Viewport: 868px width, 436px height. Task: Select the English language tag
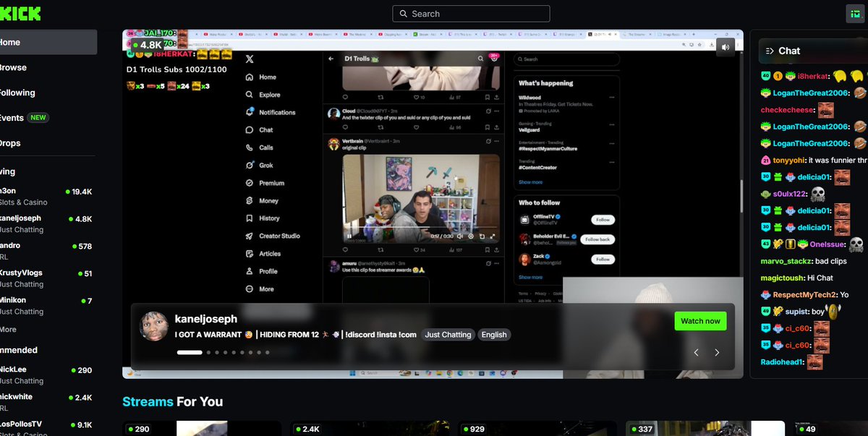pos(494,335)
